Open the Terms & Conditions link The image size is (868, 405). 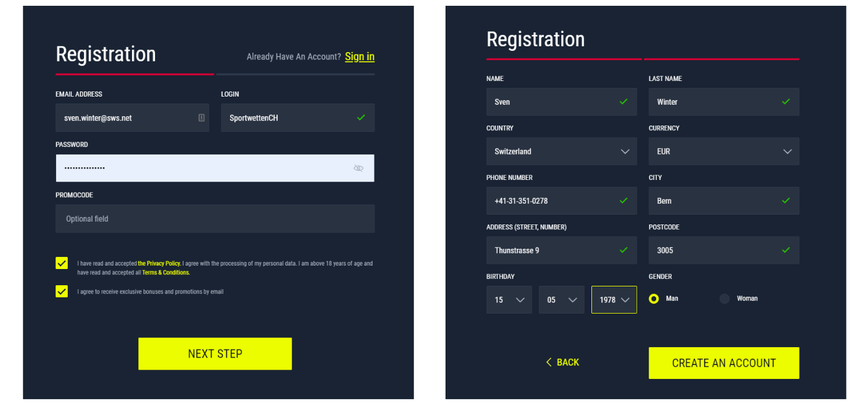point(165,272)
